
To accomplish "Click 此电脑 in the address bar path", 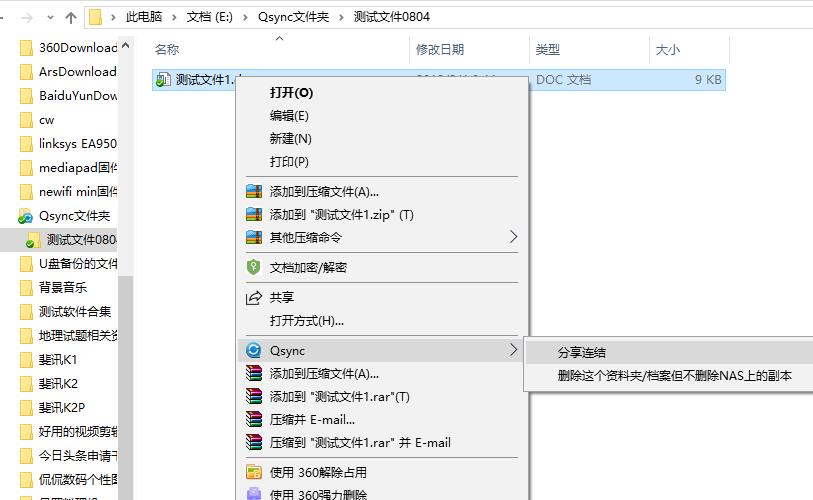I will [144, 17].
